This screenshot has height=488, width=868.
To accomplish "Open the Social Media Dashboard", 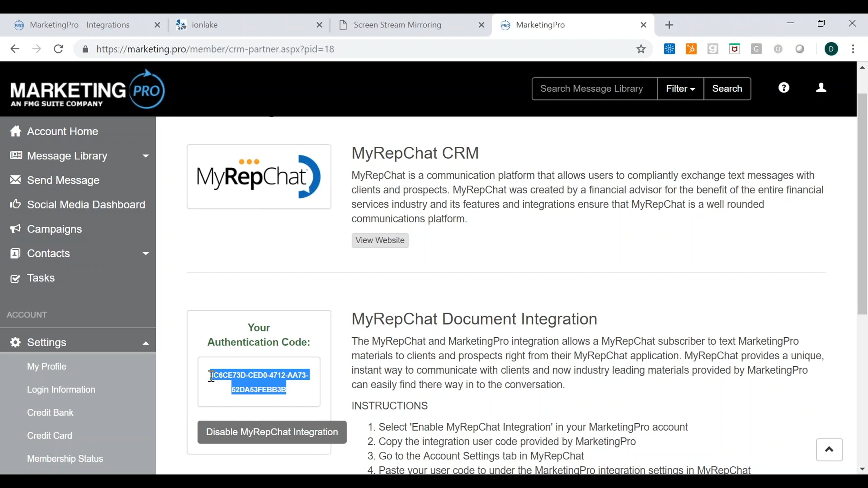I will [86, 205].
